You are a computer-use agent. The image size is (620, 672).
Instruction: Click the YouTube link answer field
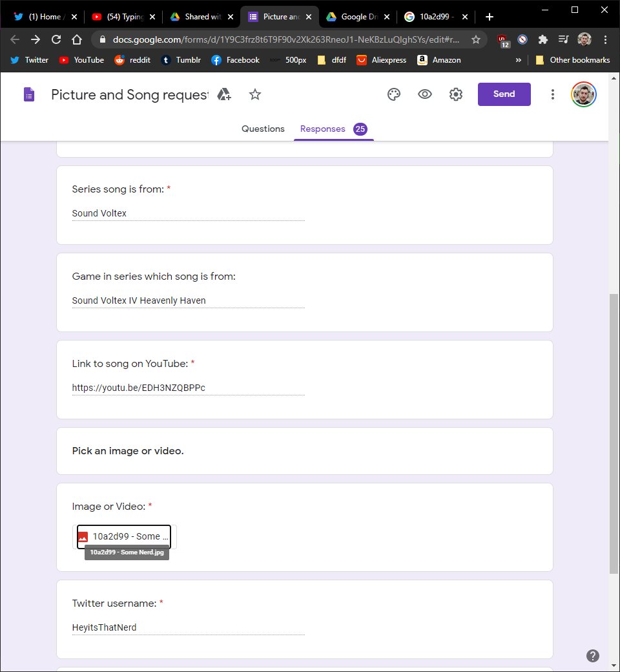[188, 388]
